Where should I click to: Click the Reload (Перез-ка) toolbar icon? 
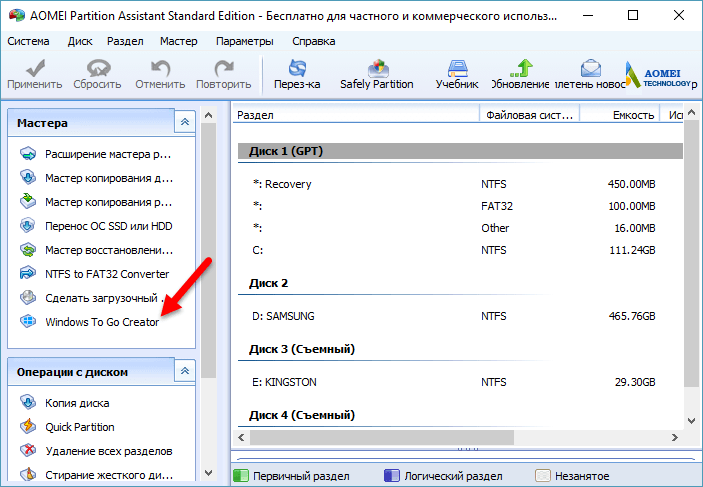[297, 68]
